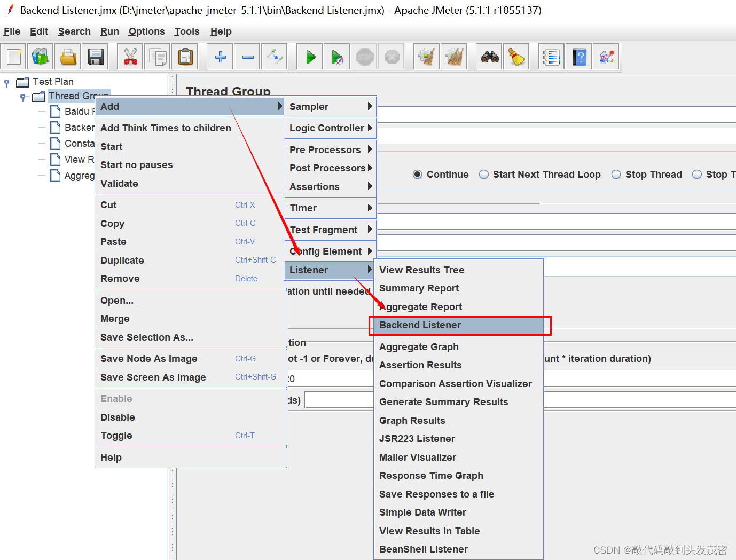Open Help with question mark icon
The image size is (736, 560).
pyautogui.click(x=579, y=57)
